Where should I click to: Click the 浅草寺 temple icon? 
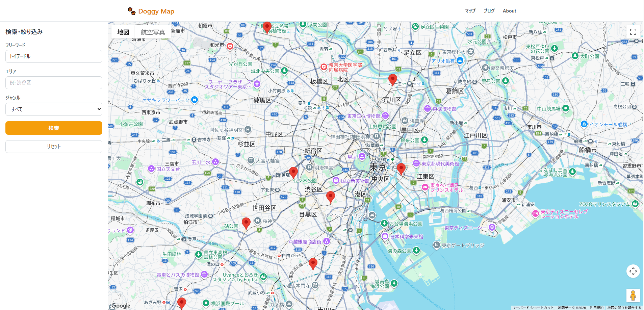point(405,121)
